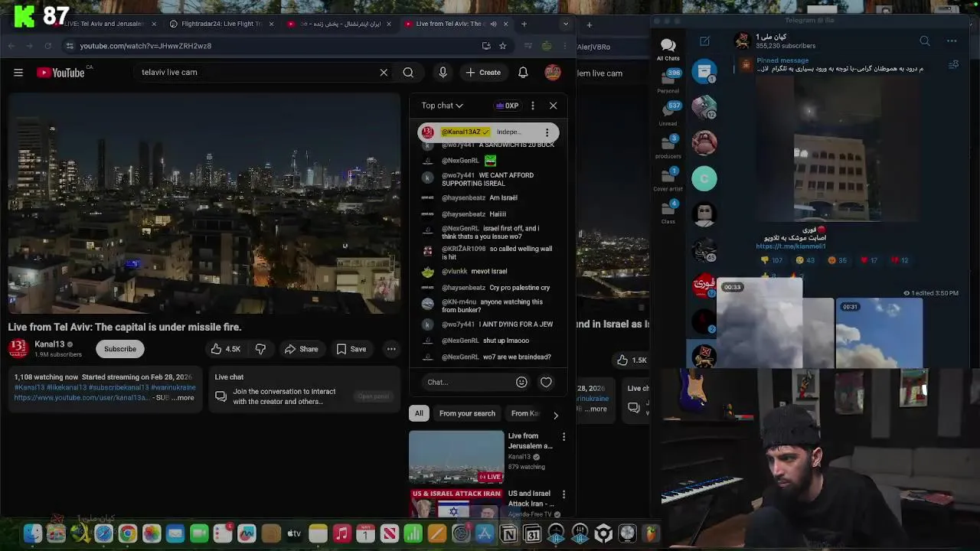Open Safari from the Dock

coord(103,533)
